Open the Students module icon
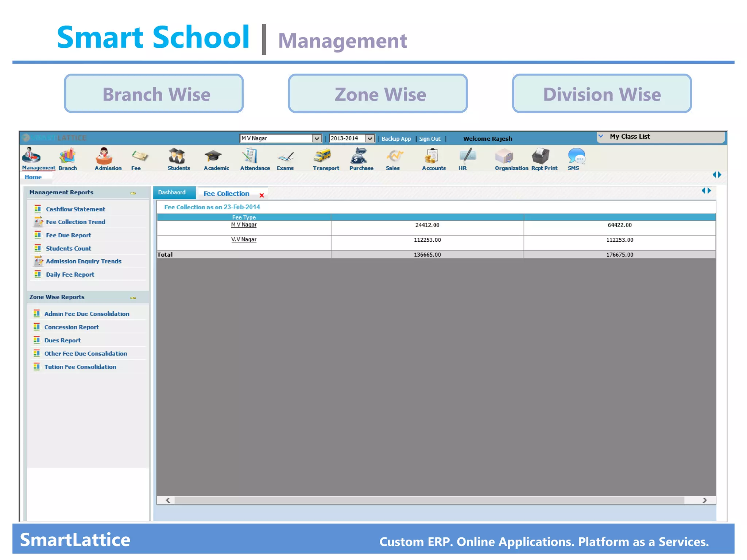The image size is (747, 560). coord(177,156)
